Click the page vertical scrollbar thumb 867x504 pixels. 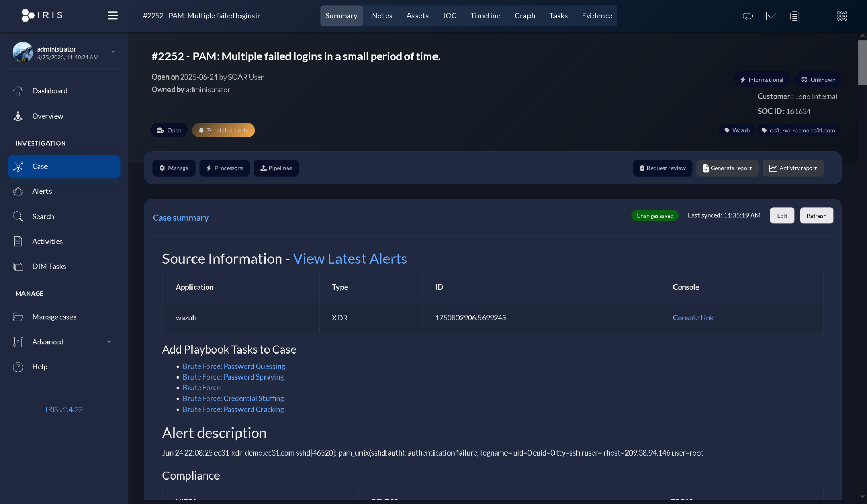pos(862,62)
